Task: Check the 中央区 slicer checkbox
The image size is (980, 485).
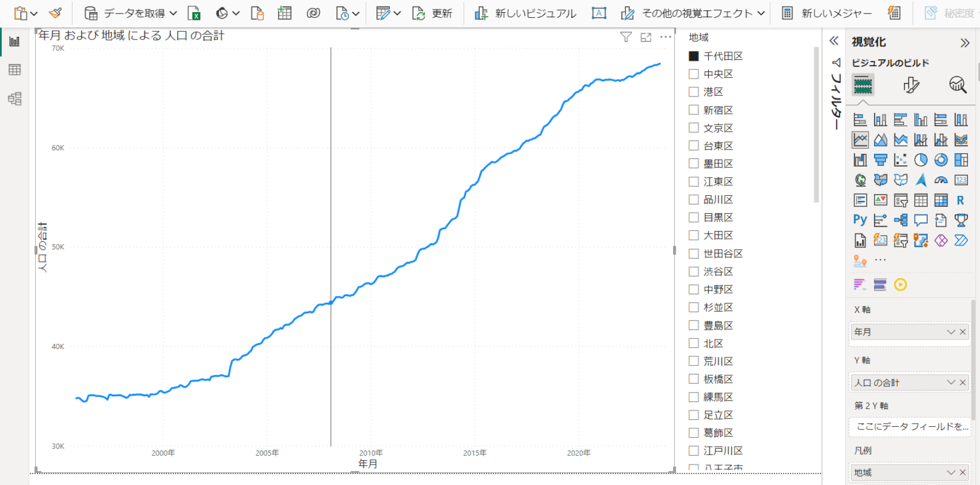Action: pyautogui.click(x=694, y=74)
